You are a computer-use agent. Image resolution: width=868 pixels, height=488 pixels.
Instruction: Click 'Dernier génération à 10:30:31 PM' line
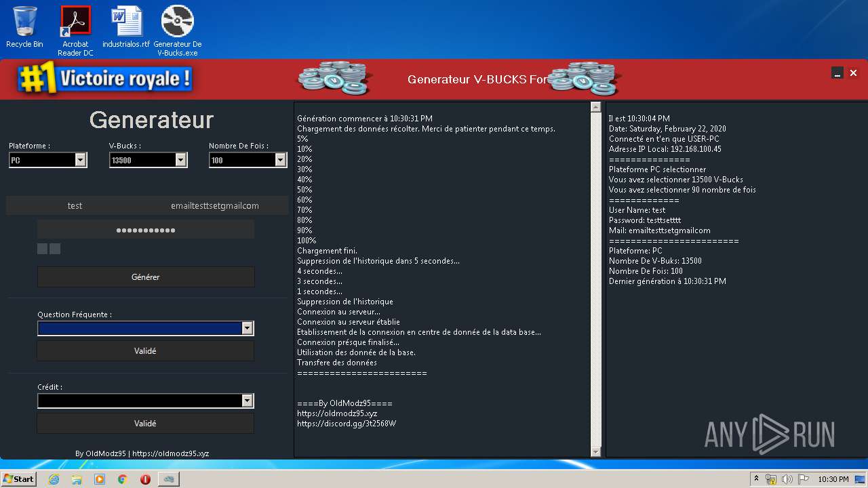click(667, 281)
